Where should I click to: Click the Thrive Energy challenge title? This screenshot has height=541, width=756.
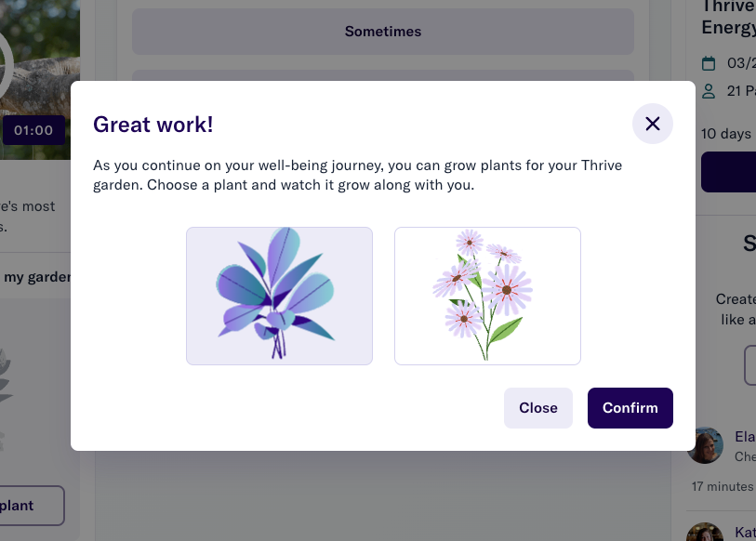pyautogui.click(x=728, y=17)
